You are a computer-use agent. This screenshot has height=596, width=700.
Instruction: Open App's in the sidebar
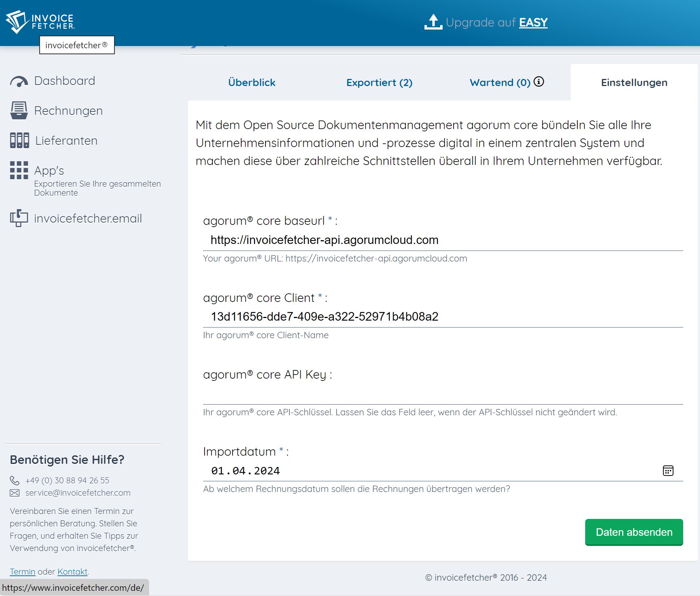click(49, 171)
